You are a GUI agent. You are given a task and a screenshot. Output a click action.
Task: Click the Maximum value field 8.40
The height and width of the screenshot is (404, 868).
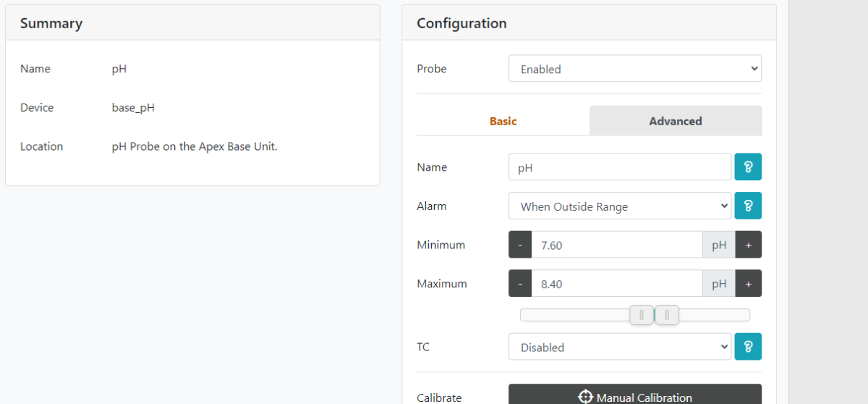(x=617, y=284)
